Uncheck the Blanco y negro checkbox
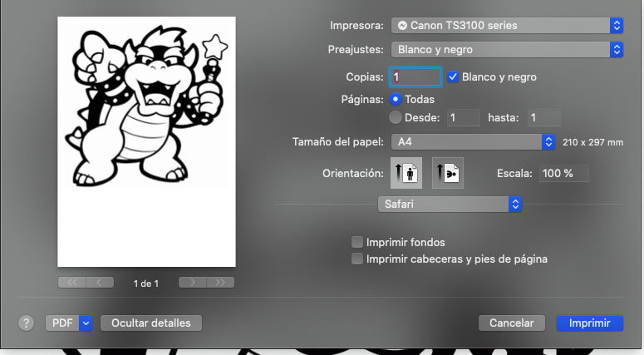 [x=453, y=76]
